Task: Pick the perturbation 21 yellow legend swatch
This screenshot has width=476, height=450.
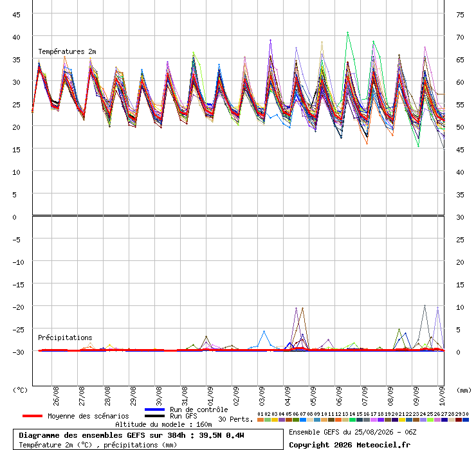Action: (x=401, y=420)
